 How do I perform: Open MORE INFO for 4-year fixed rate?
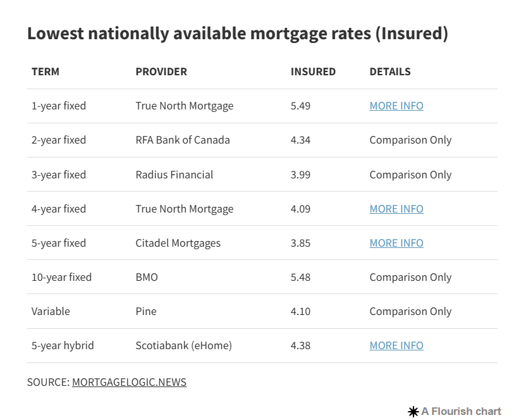coord(396,209)
